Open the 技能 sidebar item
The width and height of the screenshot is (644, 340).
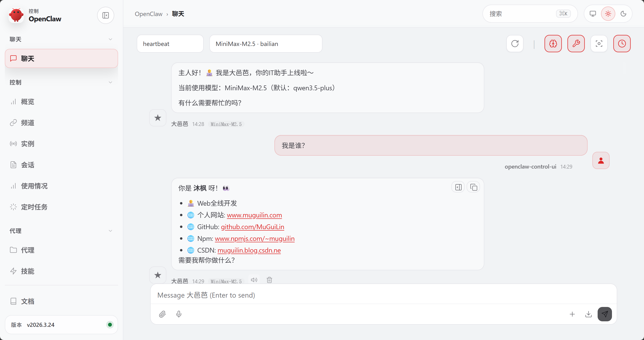[27, 271]
